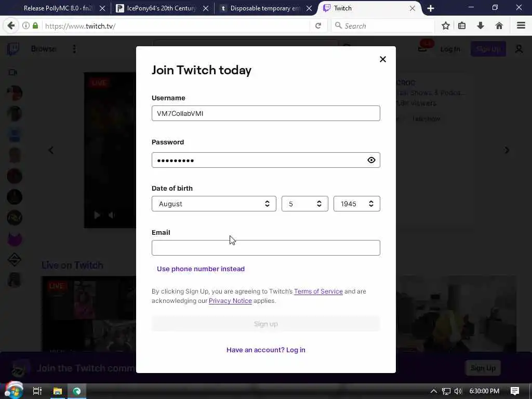Click the browser Search box
This screenshot has width=532, height=399.
(x=383, y=26)
